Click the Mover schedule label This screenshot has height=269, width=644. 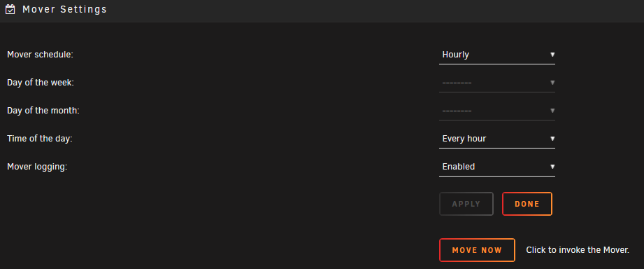click(41, 55)
